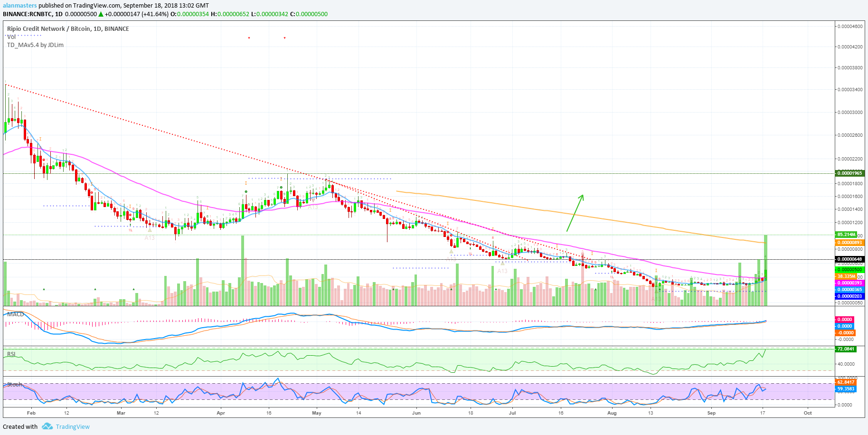Click the Stoch blue value tag 59.3583
Screen dimensions: 868x435
(x=846, y=389)
